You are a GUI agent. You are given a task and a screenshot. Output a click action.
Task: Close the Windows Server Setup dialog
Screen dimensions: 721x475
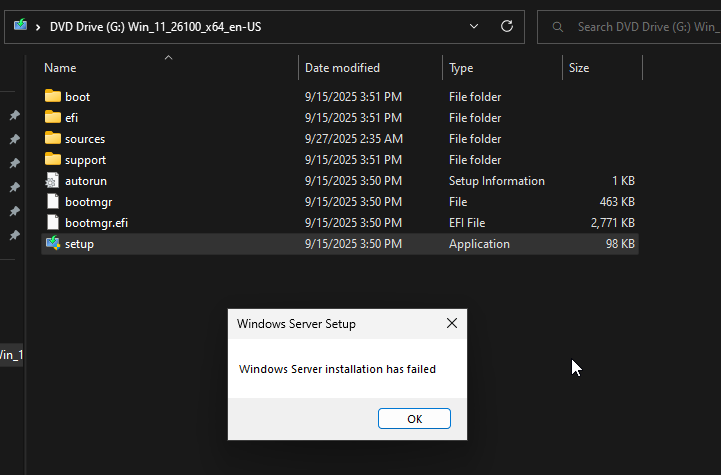coord(452,323)
